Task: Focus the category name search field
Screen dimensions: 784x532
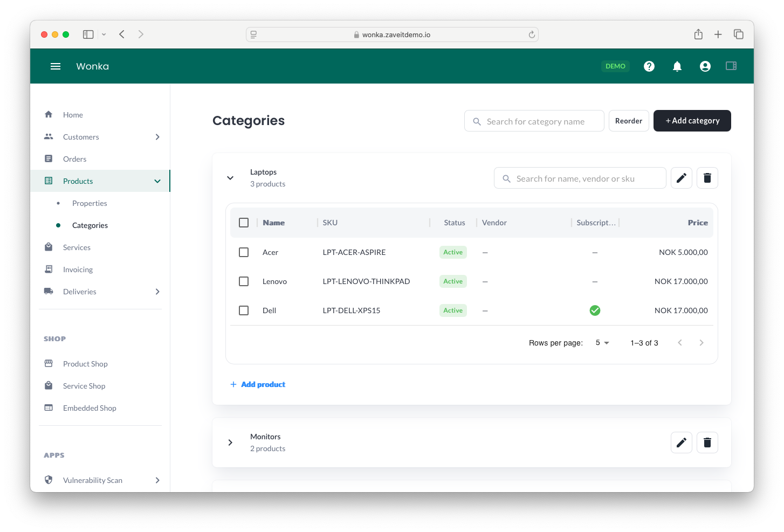Action: pyautogui.click(x=534, y=121)
